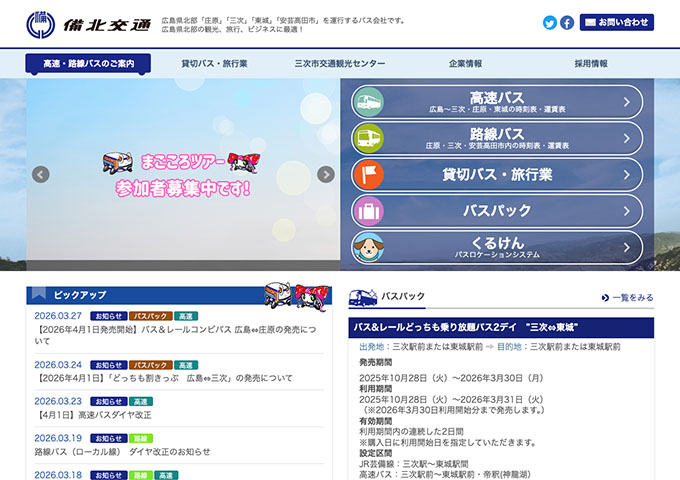Viewport: 680px width, 480px height.
Task: Click the purple suitcase バスパック icon
Action: point(369,211)
